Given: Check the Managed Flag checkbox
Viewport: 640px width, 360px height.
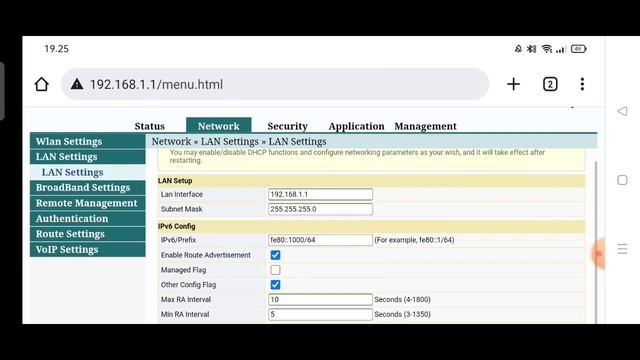Looking at the screenshot, I should (276, 270).
